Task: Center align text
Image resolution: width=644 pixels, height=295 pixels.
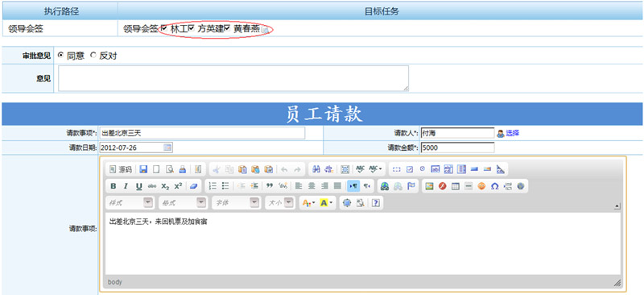Action: pyautogui.click(x=312, y=186)
